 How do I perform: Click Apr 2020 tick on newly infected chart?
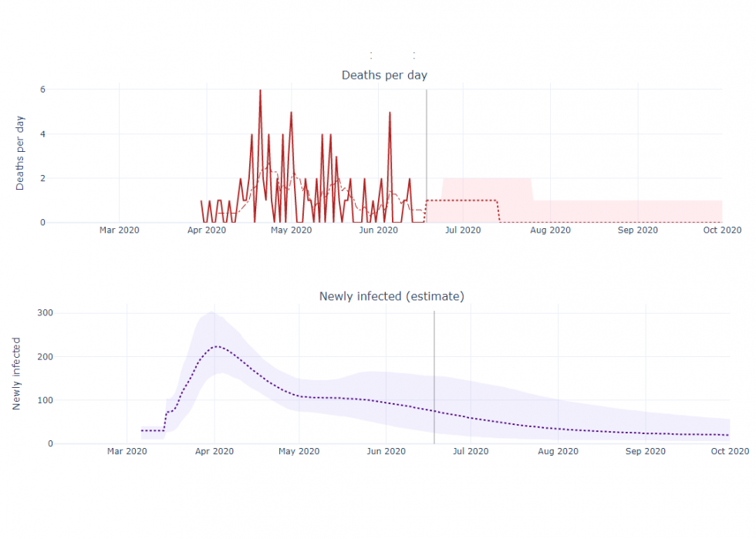point(214,451)
